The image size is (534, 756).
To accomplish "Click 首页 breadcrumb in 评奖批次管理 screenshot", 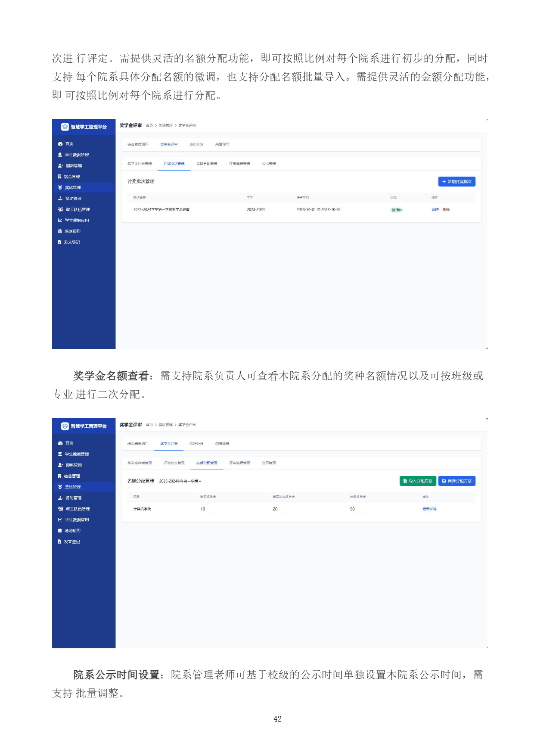I will pos(149,125).
